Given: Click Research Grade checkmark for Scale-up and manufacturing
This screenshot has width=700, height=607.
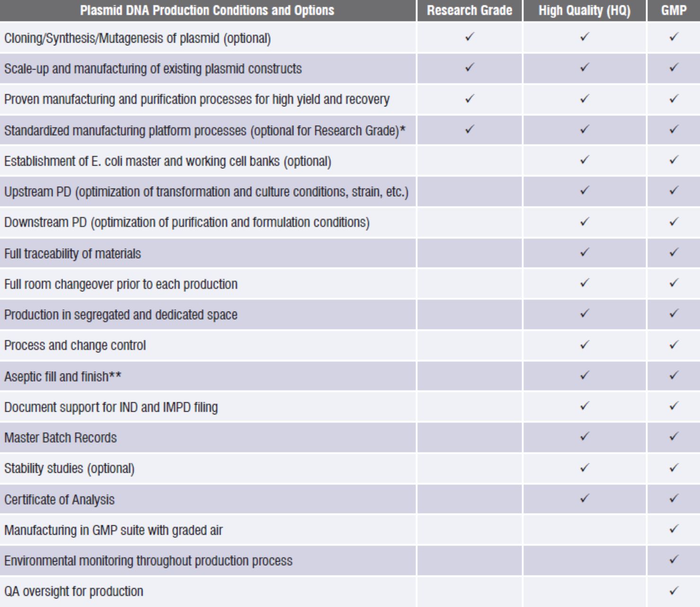Looking at the screenshot, I should coord(469,68).
